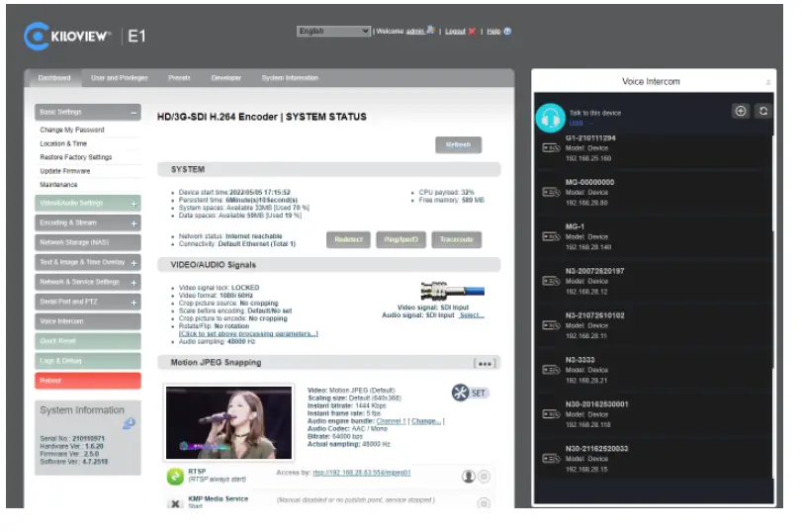The height and width of the screenshot is (532, 802).
Task: Select Update Firmware menu item
Action: (x=65, y=171)
